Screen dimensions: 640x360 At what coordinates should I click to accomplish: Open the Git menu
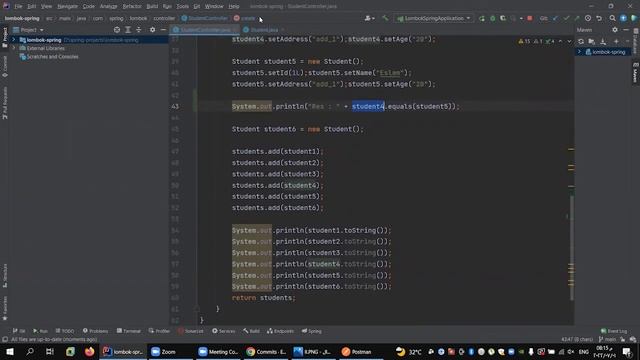tap(197, 6)
